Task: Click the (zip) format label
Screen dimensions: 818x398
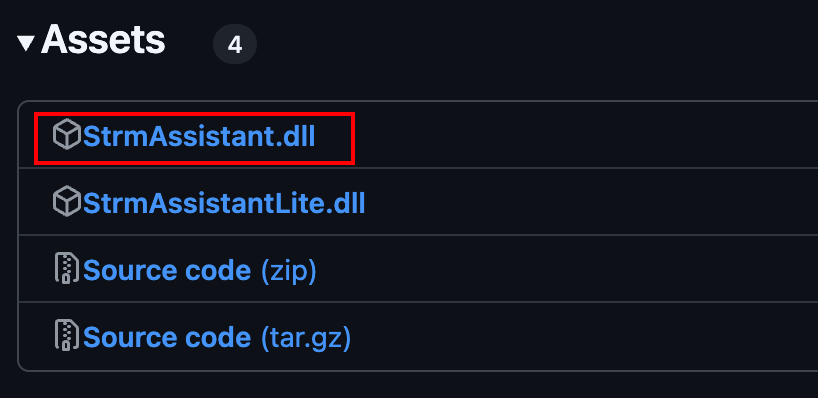Action: tap(288, 271)
